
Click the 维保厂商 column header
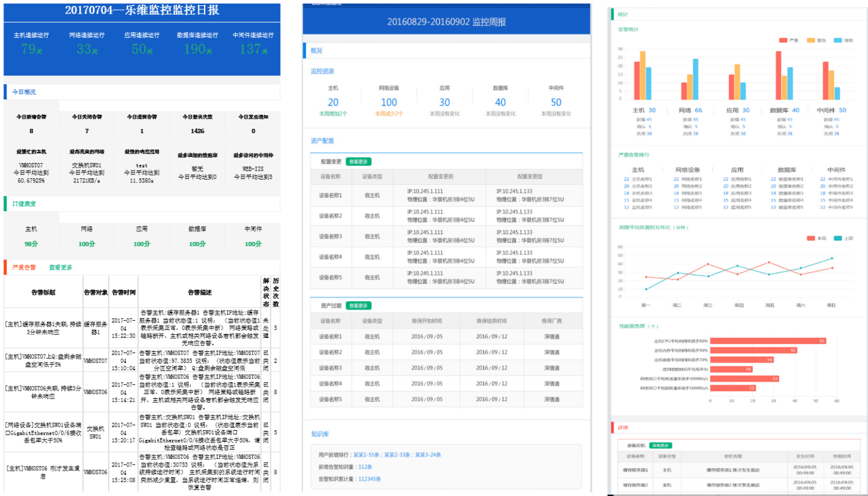(552, 321)
